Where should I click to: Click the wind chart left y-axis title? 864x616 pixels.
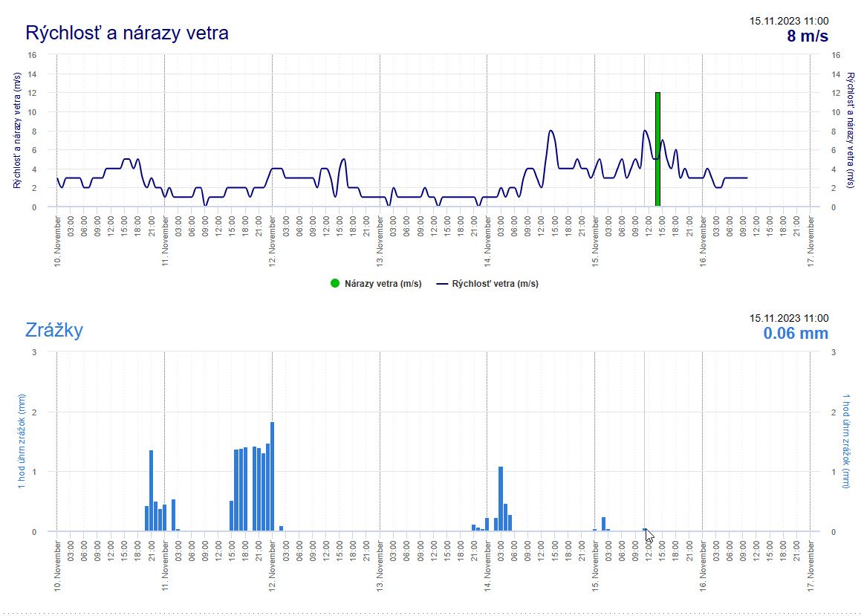17,131
